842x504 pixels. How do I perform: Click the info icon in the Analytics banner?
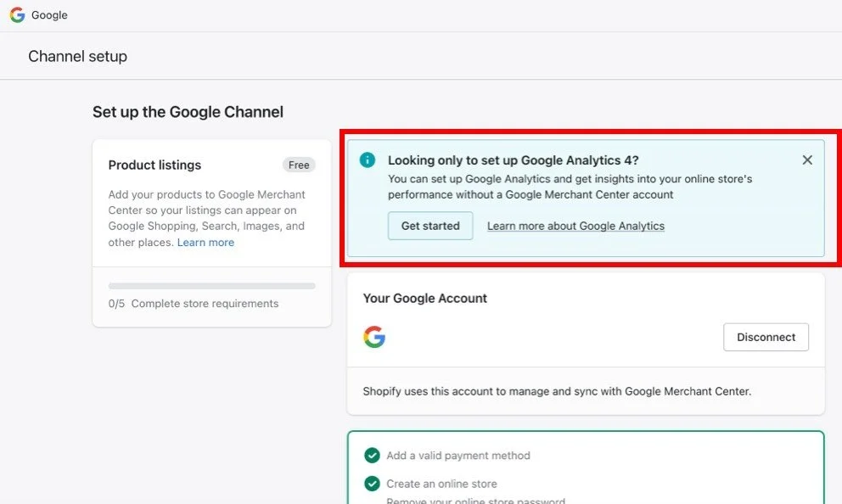tap(368, 160)
